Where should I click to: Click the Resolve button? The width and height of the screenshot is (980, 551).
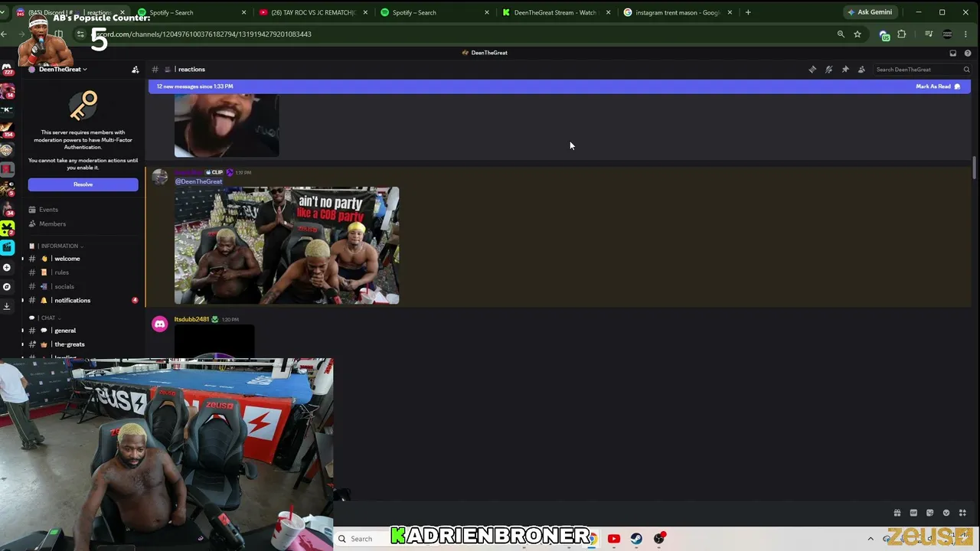point(83,184)
